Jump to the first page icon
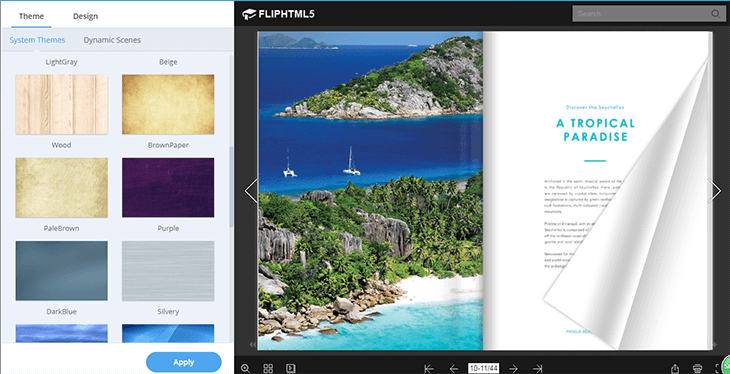Image resolution: width=730 pixels, height=374 pixels. coord(429,368)
